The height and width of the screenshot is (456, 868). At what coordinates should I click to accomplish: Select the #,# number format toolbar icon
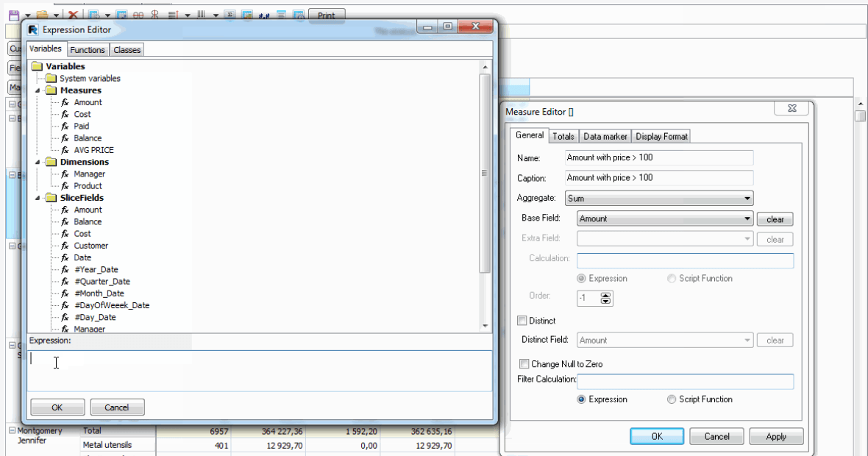(x=263, y=14)
